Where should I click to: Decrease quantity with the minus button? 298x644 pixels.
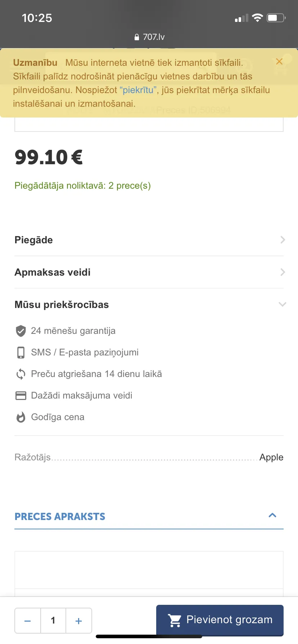click(x=28, y=621)
